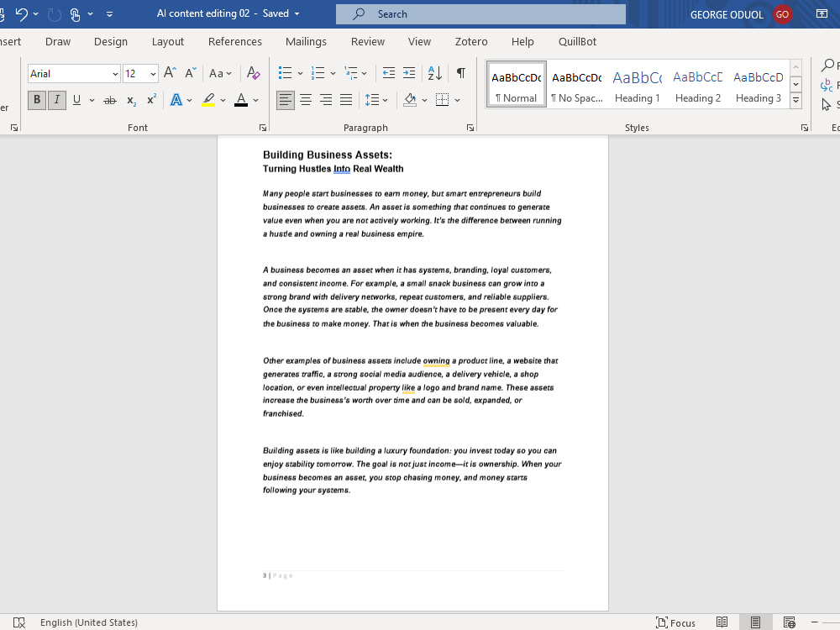Click English (United States) language indicator
The width and height of the screenshot is (840, 630).
[x=89, y=622]
